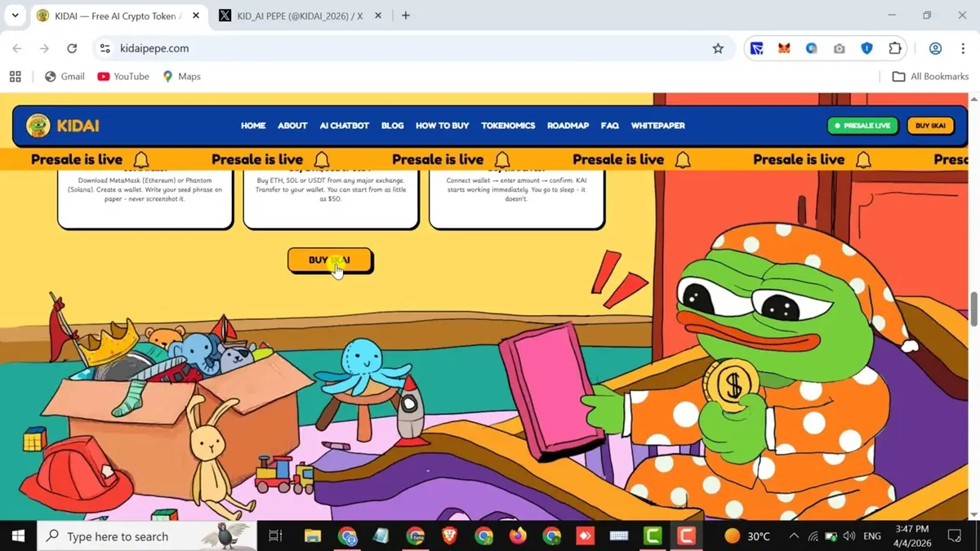Viewport: 980px width, 551px height.
Task: Open the MetaMask extension
Action: (784, 48)
